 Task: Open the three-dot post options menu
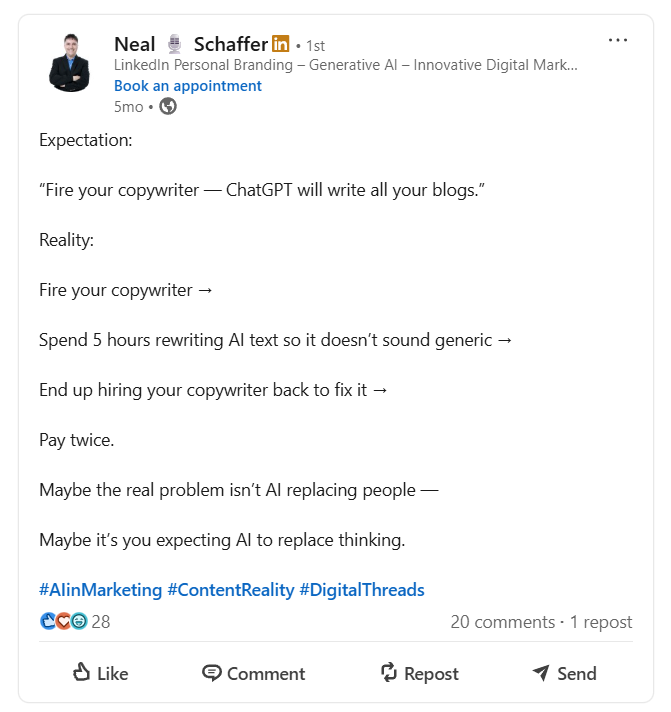(618, 41)
